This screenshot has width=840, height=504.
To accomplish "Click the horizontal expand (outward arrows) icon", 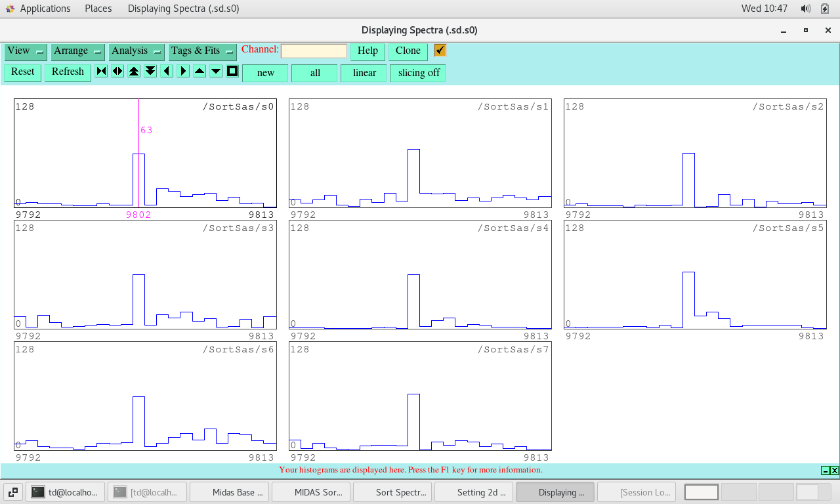I will 117,72.
